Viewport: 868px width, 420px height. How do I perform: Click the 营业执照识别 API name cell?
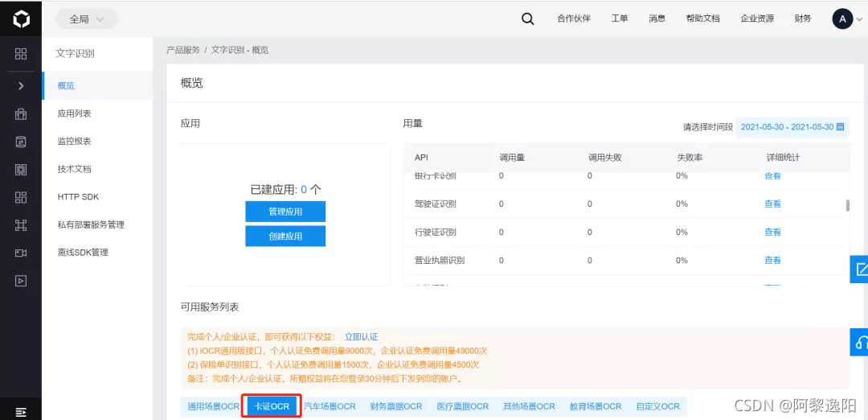pos(440,261)
